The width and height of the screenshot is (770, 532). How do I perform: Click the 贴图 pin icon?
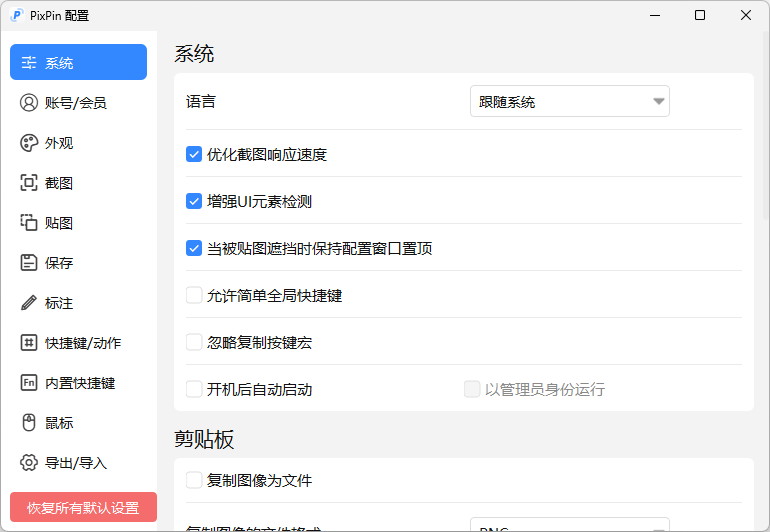[x=29, y=223]
